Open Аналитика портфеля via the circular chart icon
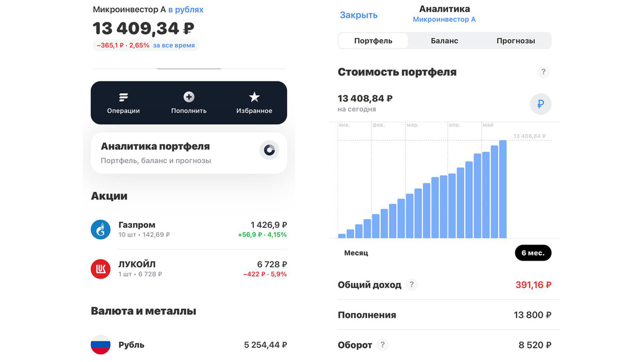 click(269, 150)
